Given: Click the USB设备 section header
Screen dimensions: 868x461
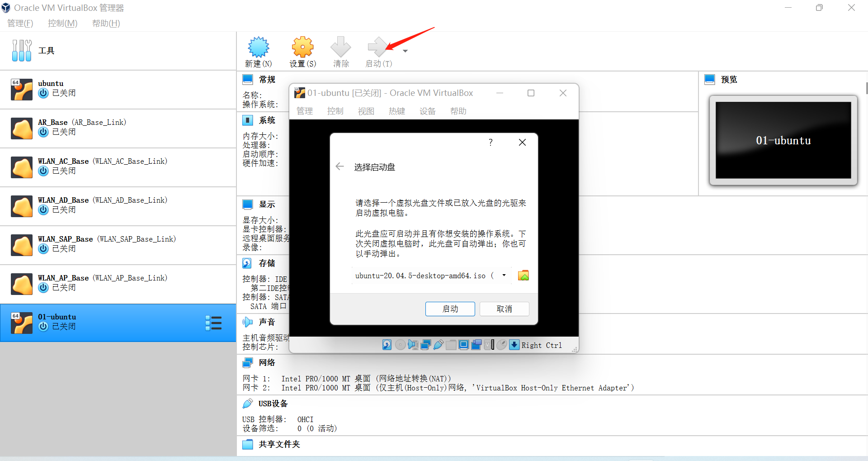Looking at the screenshot, I should (273, 404).
